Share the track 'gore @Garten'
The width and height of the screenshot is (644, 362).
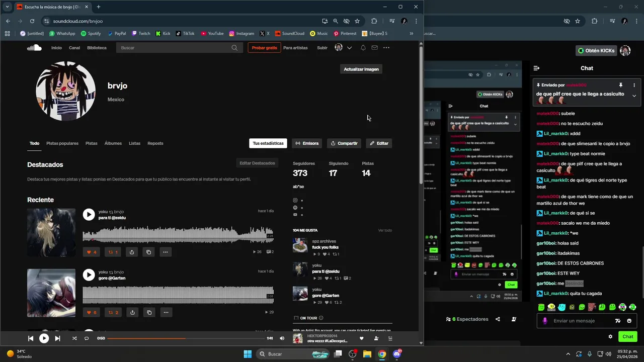[132, 312]
